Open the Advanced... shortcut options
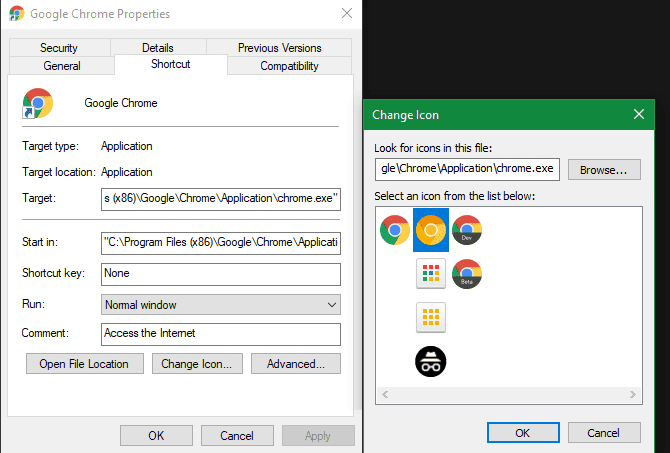The width and height of the screenshot is (670, 453). pos(296,364)
